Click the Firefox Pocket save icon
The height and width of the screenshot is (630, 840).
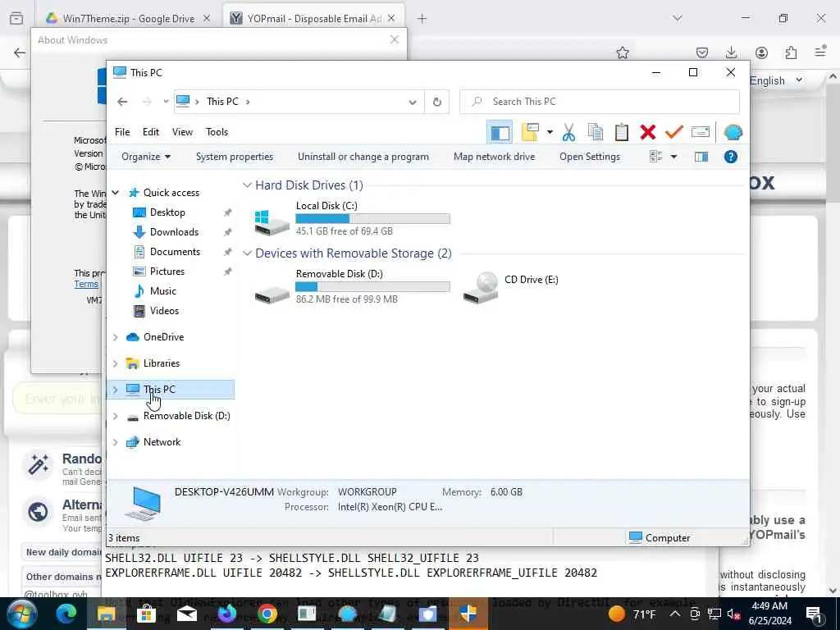click(702, 52)
